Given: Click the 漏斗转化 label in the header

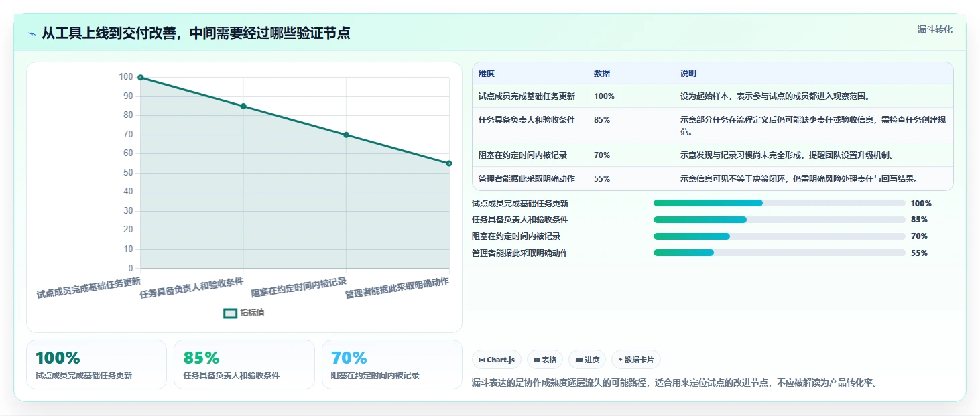Looking at the screenshot, I should pyautogui.click(x=934, y=29).
